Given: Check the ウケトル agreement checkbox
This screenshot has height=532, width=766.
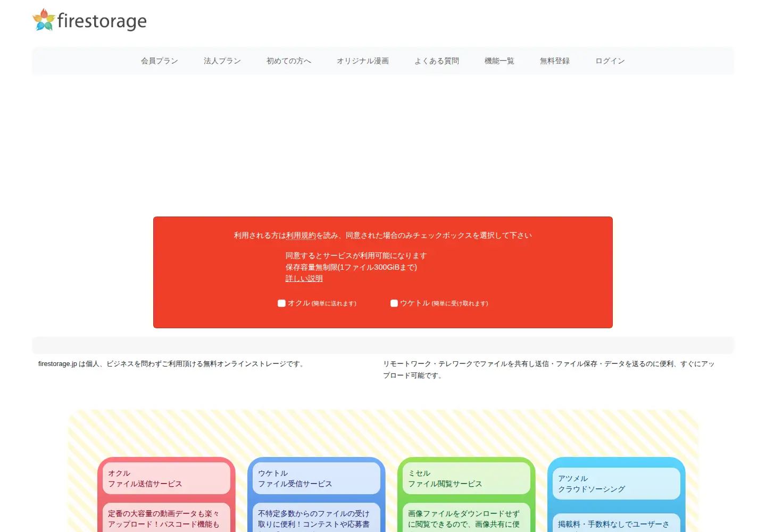Looking at the screenshot, I should point(394,303).
